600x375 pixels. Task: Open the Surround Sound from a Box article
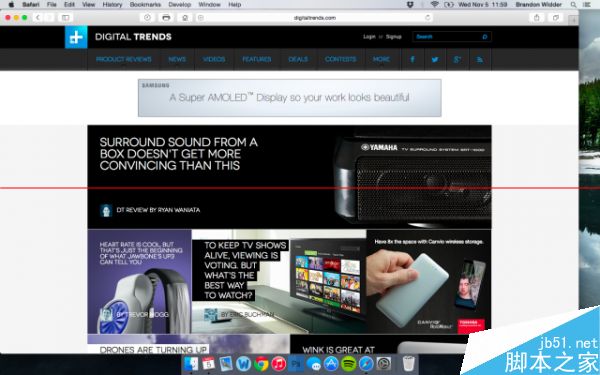[179, 154]
